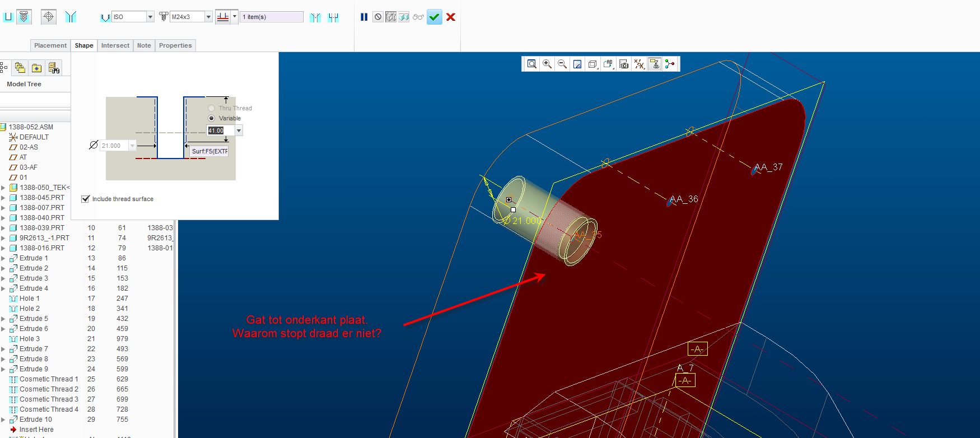Click the white square drag handle on hole

pos(513,209)
